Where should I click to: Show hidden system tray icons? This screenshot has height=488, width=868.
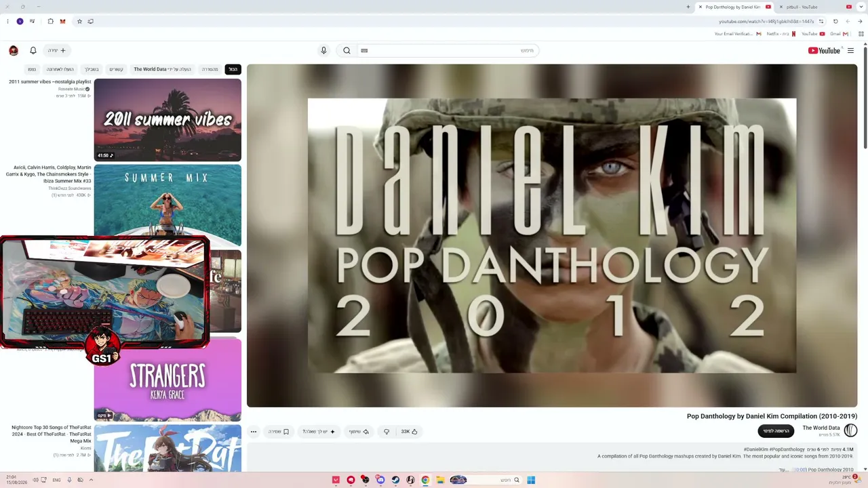91,480
